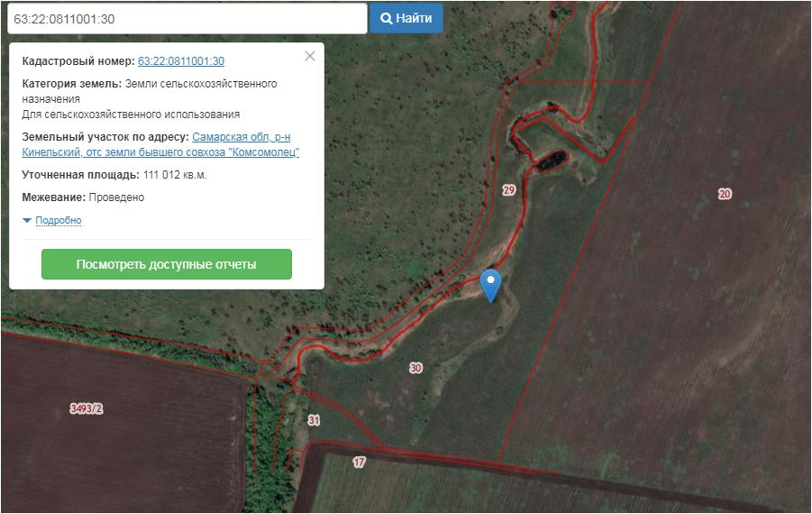This screenshot has width=812, height=514.
Task: Expand the Подробно details section
Action: coord(58,220)
